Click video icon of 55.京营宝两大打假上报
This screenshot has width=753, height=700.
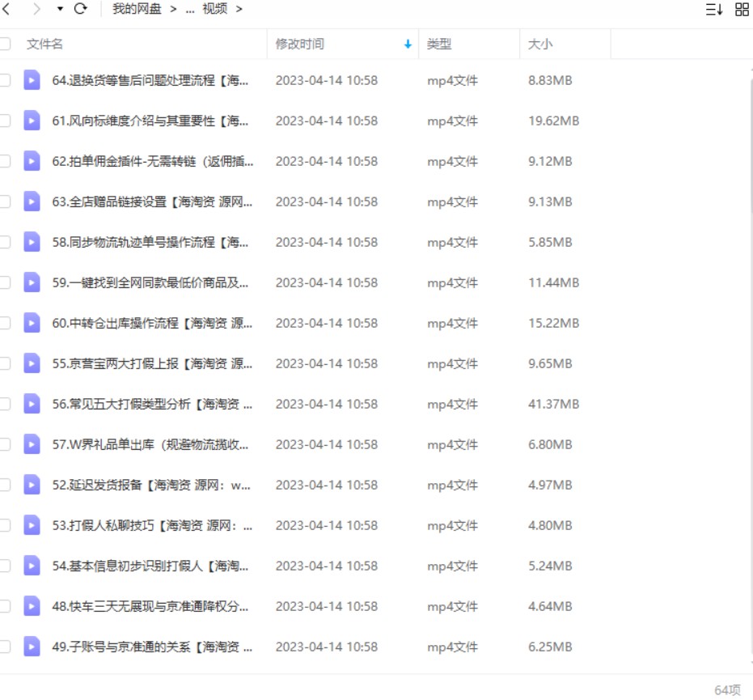(32, 363)
